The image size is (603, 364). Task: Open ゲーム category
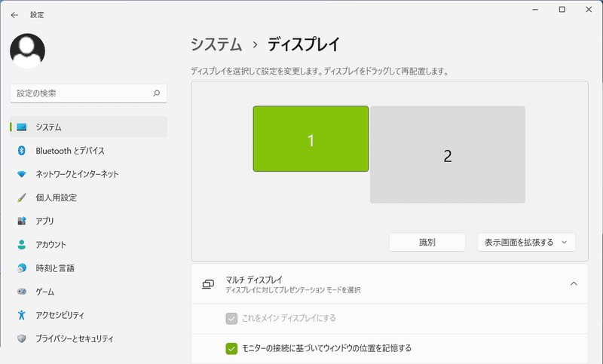pos(88,292)
